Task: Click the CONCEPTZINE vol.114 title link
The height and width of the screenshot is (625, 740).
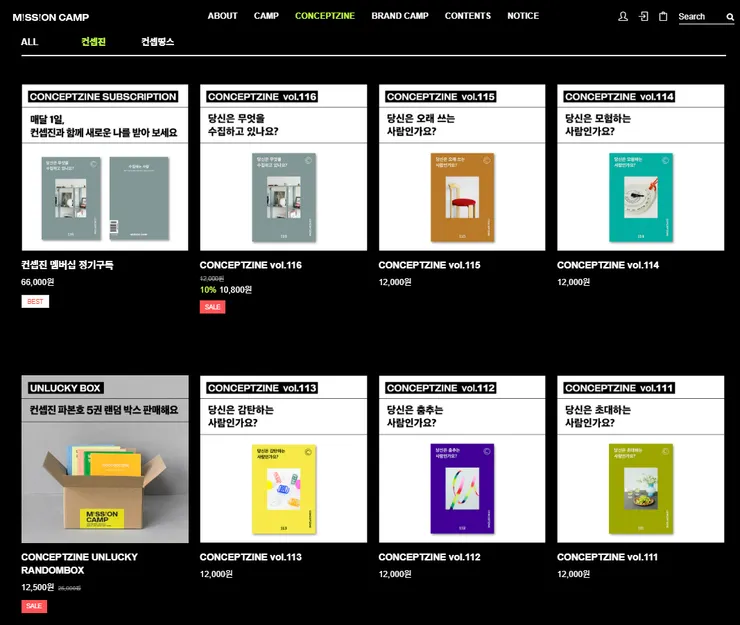Action: 608,265
